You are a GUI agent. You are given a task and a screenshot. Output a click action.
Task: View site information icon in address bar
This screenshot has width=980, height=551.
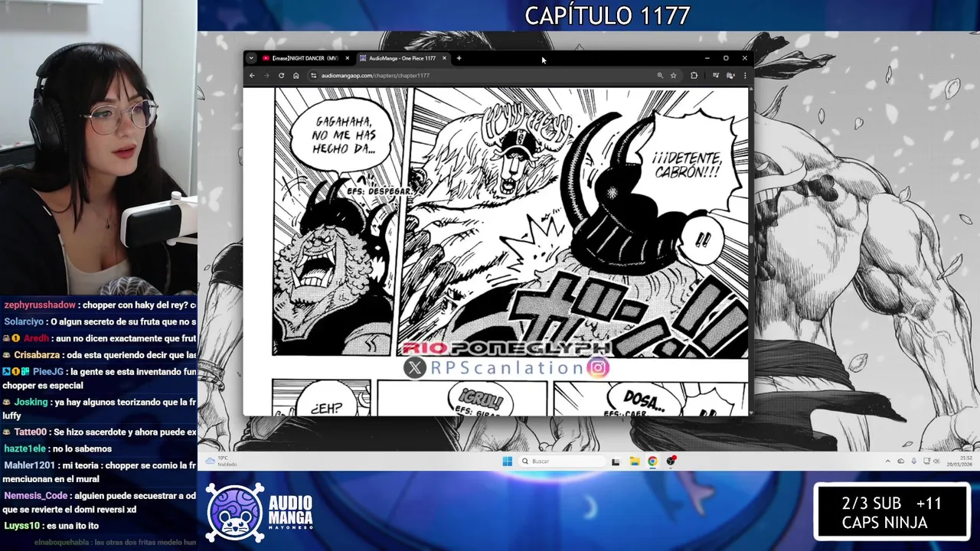(313, 76)
